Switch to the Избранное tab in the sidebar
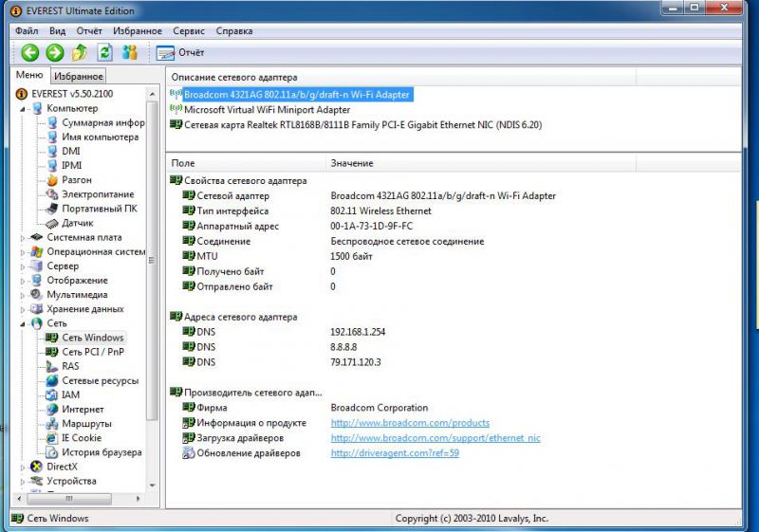759x532 pixels. [78, 77]
